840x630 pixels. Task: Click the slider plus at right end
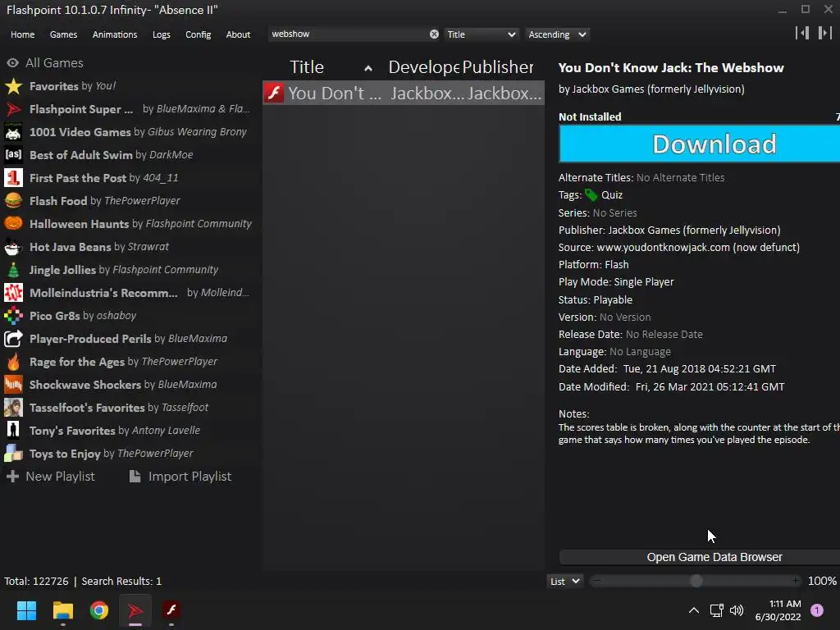(x=796, y=581)
